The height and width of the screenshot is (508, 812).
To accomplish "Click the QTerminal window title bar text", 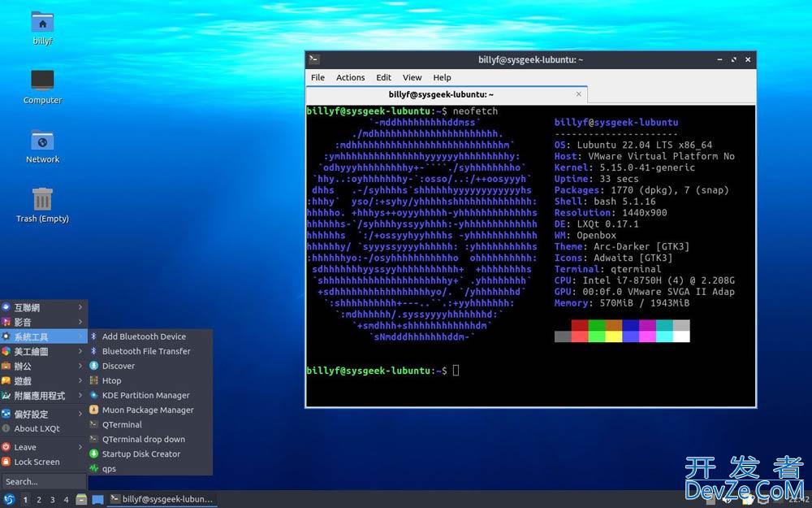I will [x=530, y=59].
